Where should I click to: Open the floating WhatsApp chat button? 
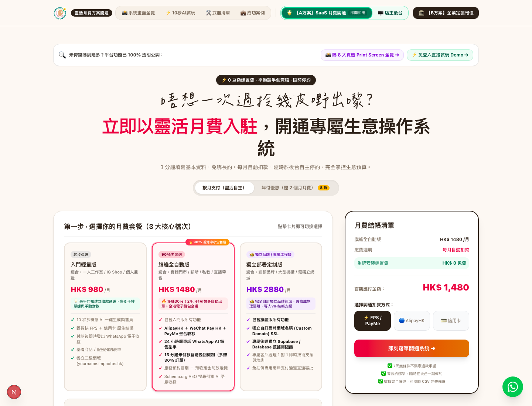[513, 387]
